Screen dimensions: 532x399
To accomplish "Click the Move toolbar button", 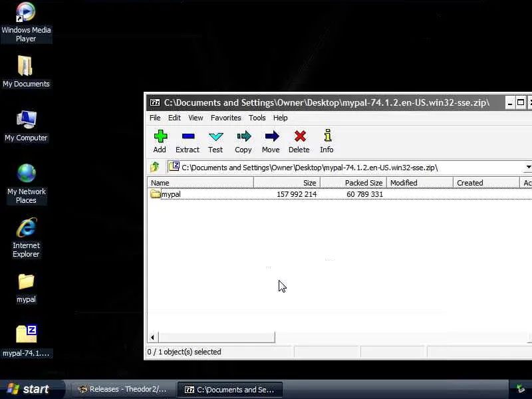I will pos(271,142).
